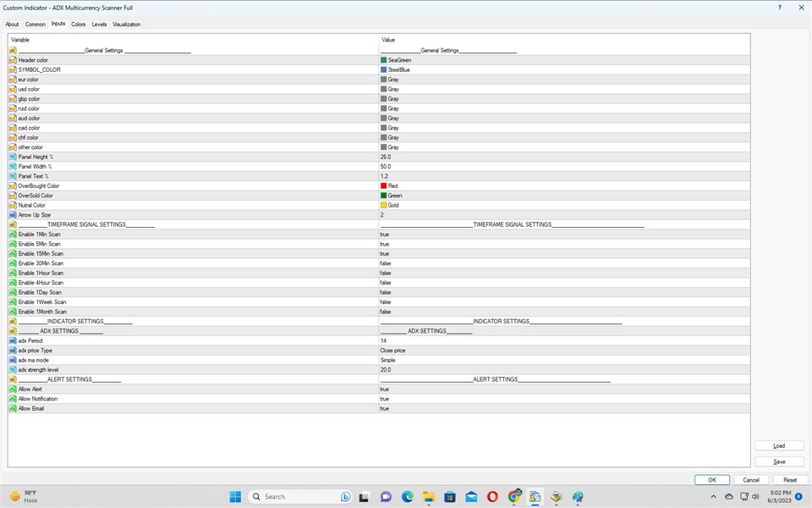The height and width of the screenshot is (508, 812).
Task: Open the Windows Start menu
Action: [235, 497]
